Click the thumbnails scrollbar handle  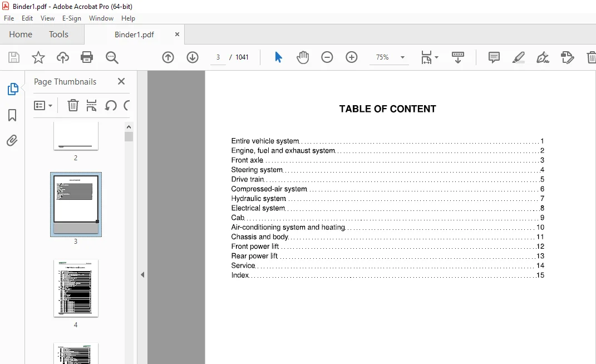(x=129, y=136)
